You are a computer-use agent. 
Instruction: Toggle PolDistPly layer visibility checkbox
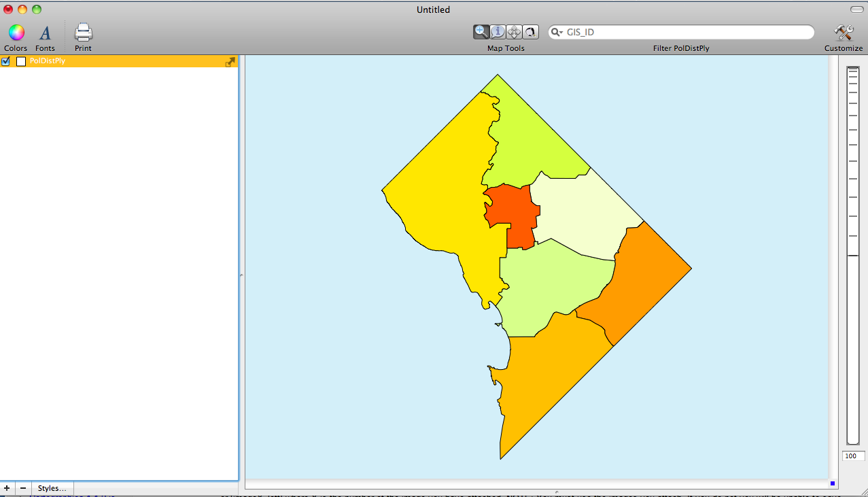pyautogui.click(x=6, y=61)
